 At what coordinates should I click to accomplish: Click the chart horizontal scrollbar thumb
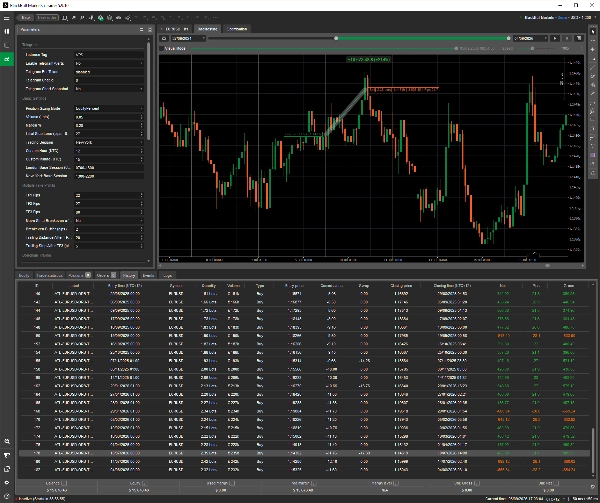pos(548,265)
